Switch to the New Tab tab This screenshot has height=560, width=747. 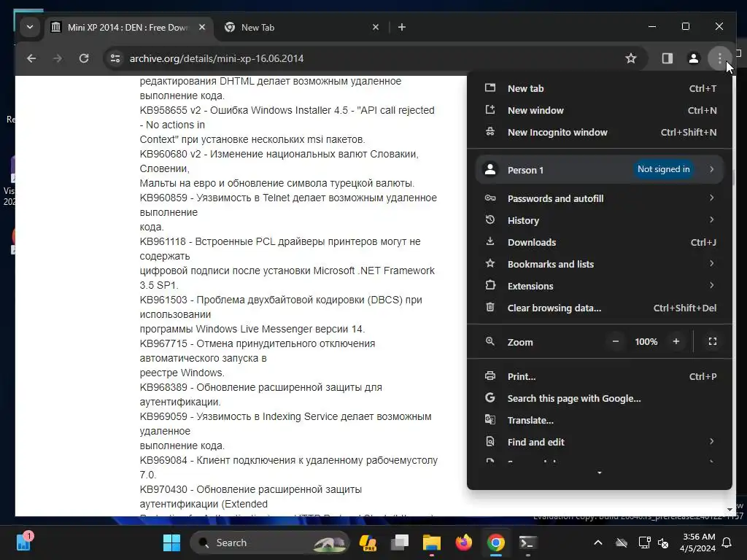301,27
